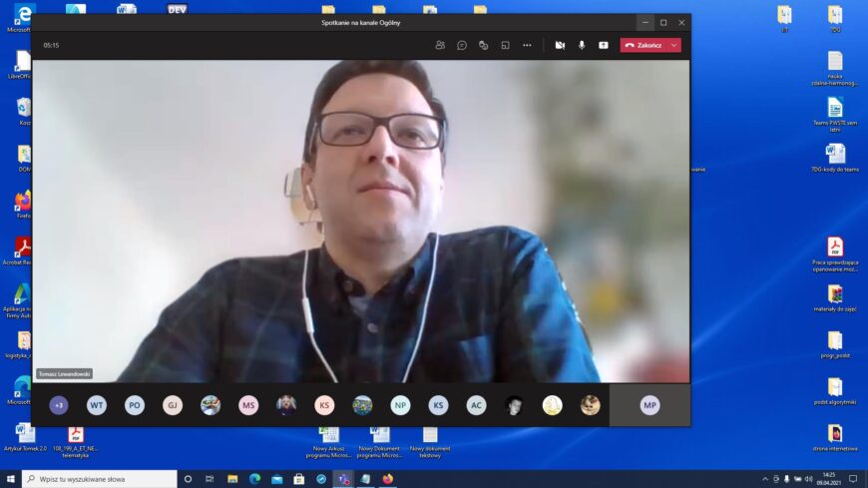Open breakout rooms icon in meeting toolbar
Viewport: 868px width, 488px height.
click(x=505, y=46)
